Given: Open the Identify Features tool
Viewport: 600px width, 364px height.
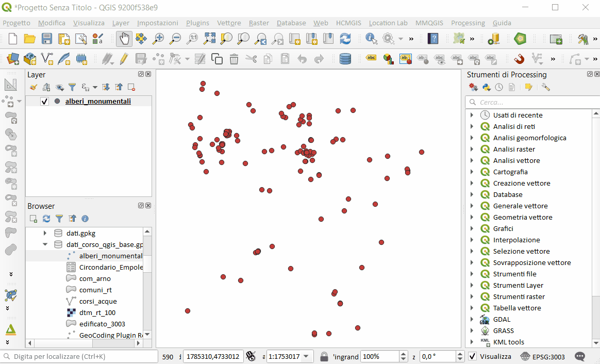Looking at the screenshot, I should point(371,39).
